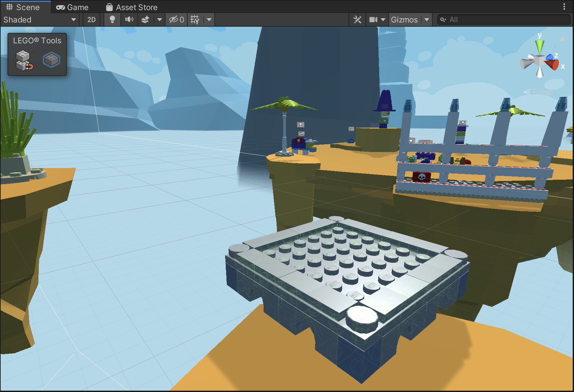Image resolution: width=574 pixels, height=392 pixels.
Task: Toggle the scene grid visibility
Action: point(195,20)
